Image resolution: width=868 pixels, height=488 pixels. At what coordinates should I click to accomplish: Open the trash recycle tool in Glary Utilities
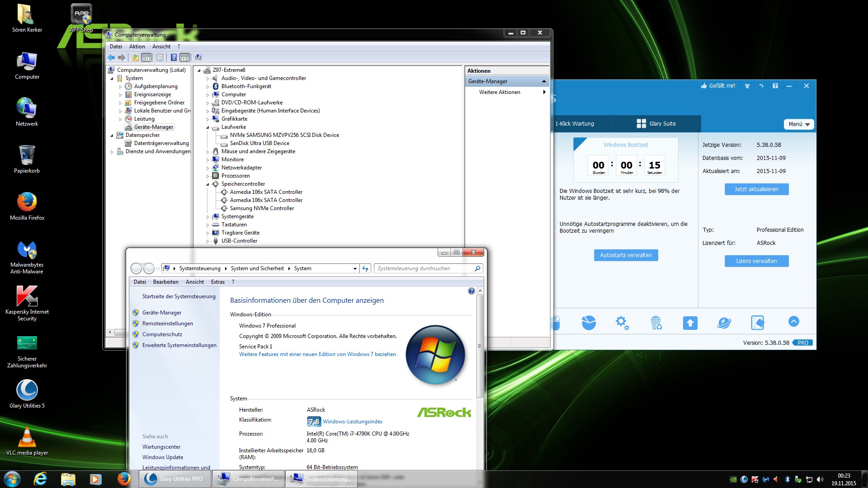[656, 323]
